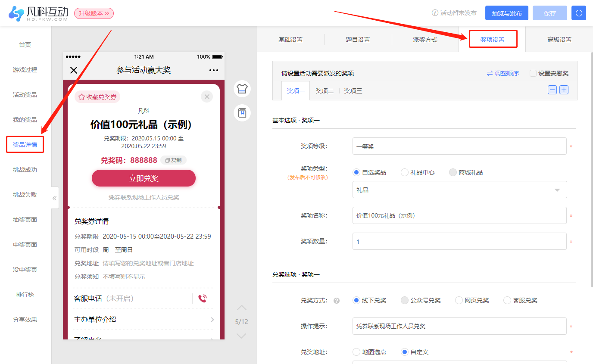This screenshot has height=364, width=593.
Task: Add a prize with plus icon
Action: 564,90
